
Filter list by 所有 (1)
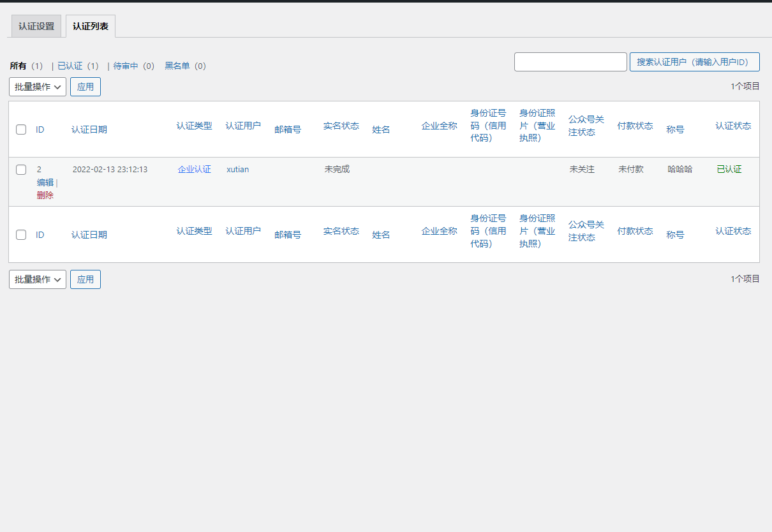click(x=26, y=66)
